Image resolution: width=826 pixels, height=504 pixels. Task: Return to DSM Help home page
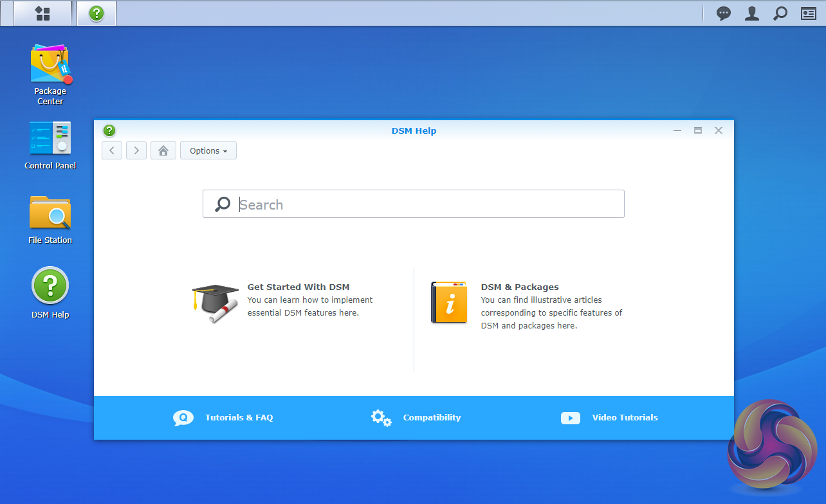163,150
